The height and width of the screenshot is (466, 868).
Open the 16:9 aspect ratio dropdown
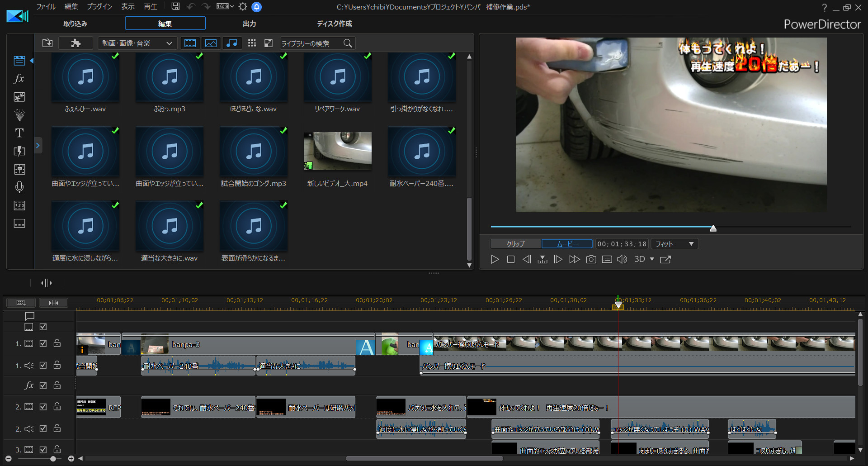coord(225,6)
